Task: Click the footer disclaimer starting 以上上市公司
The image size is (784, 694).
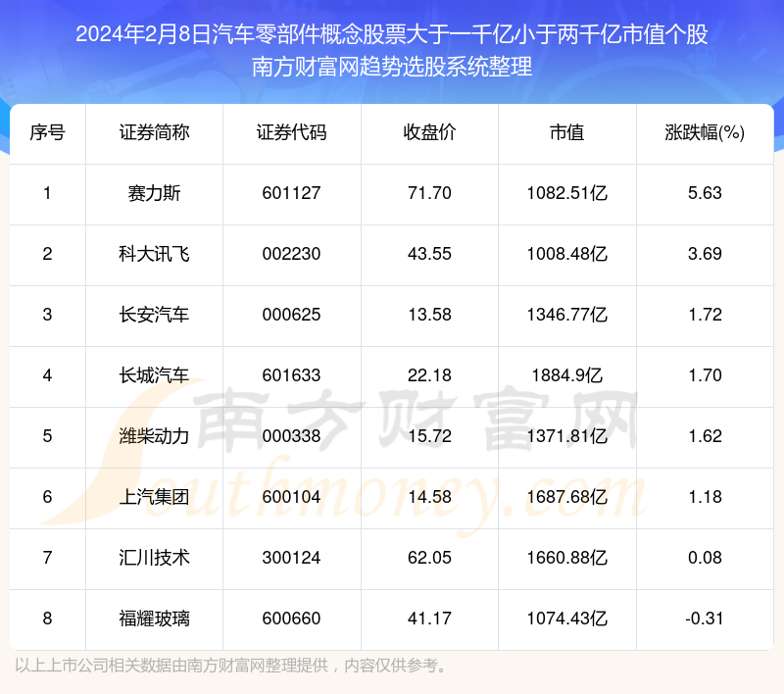Action: (231, 666)
